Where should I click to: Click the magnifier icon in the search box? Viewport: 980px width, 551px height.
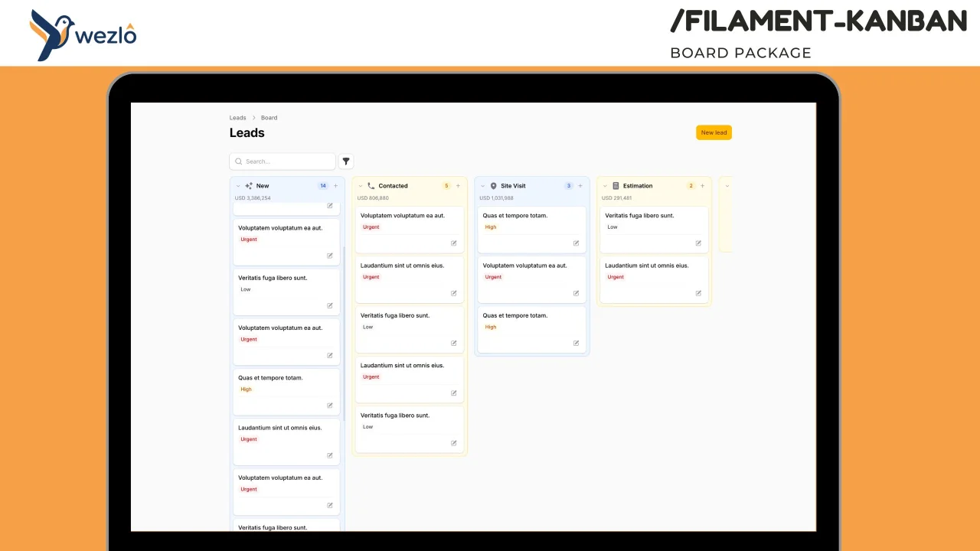(239, 161)
